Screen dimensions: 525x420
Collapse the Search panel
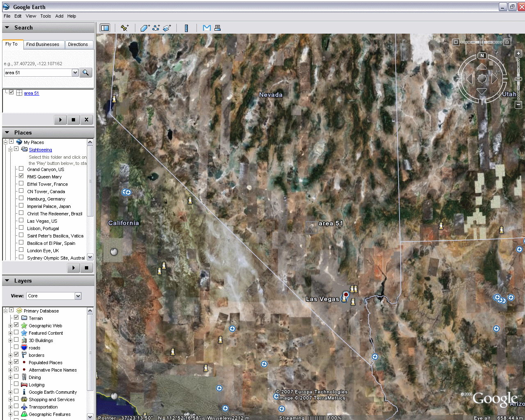tap(7, 27)
